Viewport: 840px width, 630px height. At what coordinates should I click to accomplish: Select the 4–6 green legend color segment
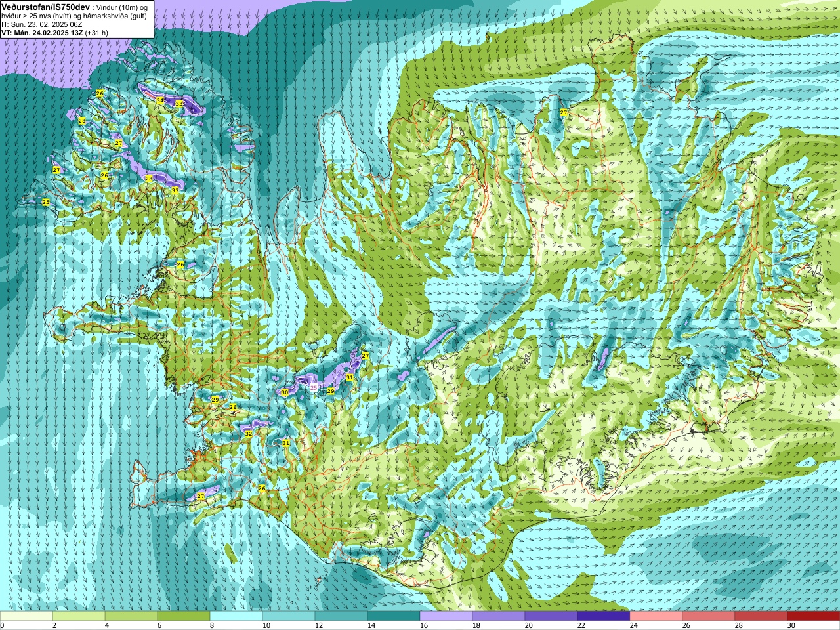click(x=131, y=616)
